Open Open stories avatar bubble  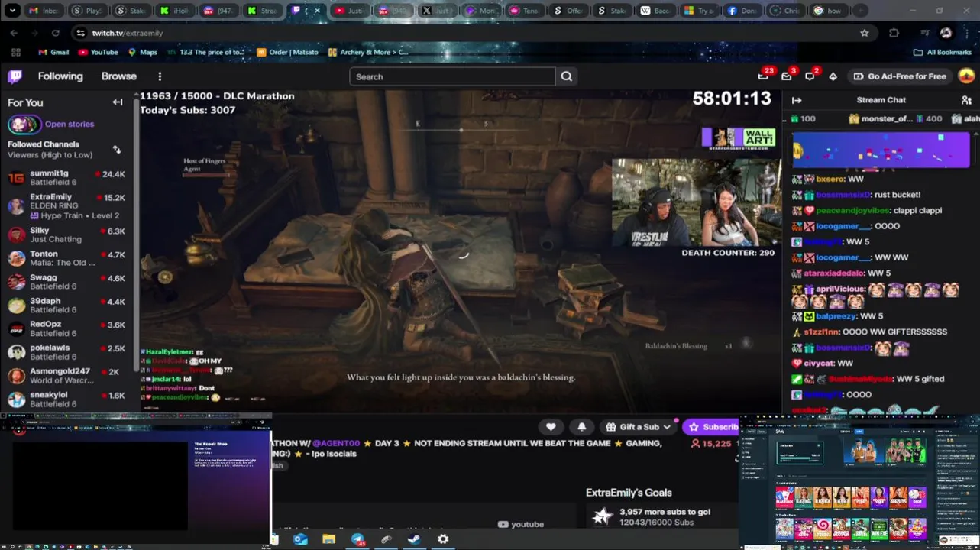pos(24,124)
